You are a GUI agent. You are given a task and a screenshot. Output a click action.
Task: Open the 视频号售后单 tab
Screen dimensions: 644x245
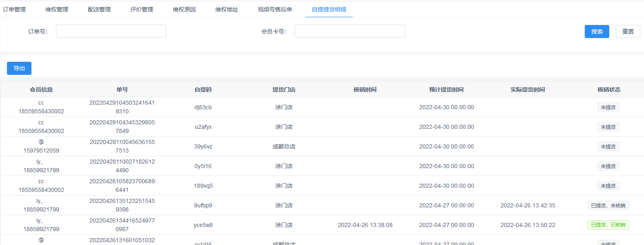(x=275, y=9)
